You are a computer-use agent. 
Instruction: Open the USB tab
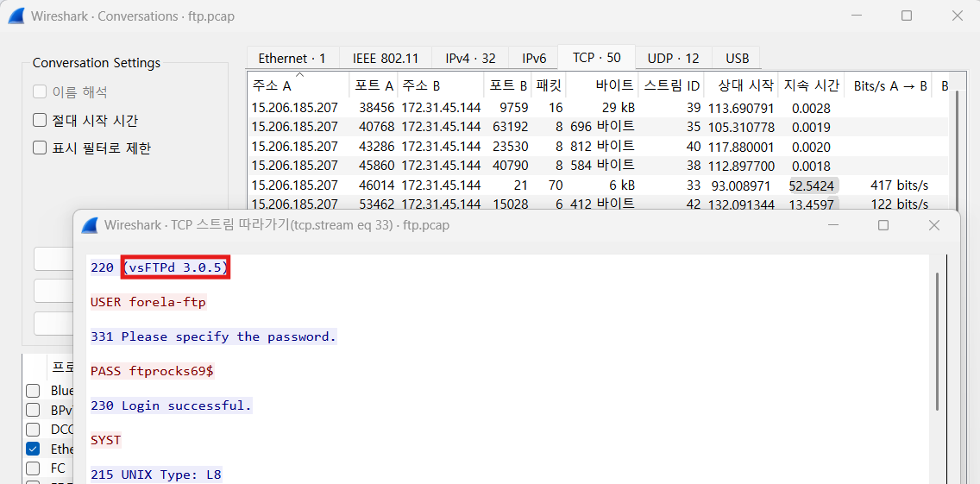point(737,58)
